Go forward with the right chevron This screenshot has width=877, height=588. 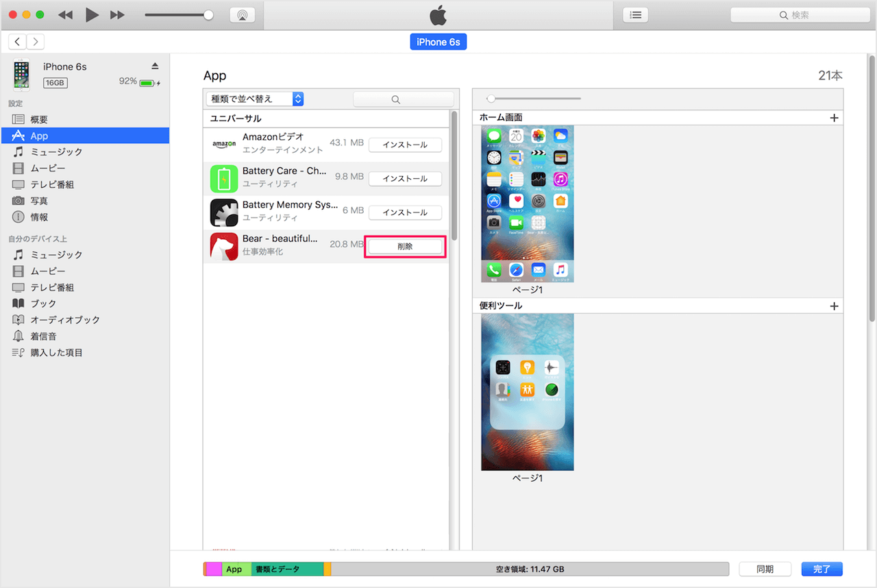[35, 42]
